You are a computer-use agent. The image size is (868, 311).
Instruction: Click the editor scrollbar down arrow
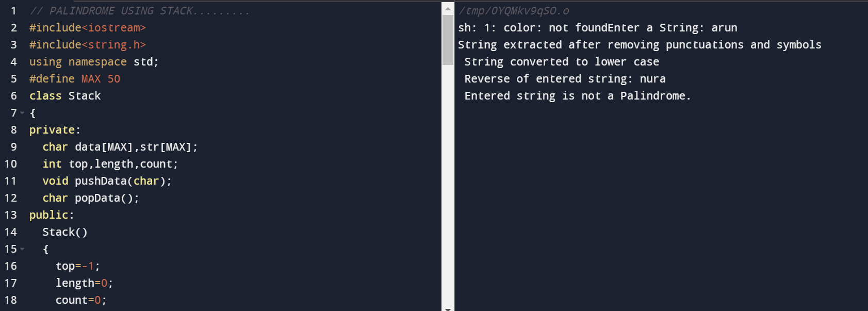coord(448,308)
